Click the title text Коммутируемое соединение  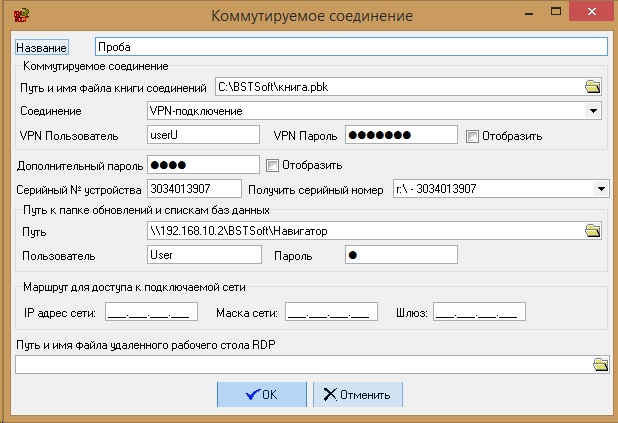pyautogui.click(x=312, y=16)
